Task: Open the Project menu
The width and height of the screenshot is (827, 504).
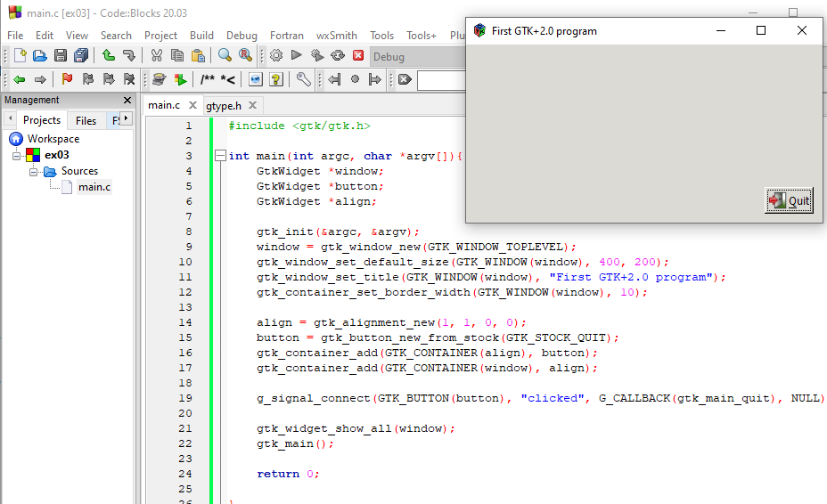Action: [x=160, y=36]
